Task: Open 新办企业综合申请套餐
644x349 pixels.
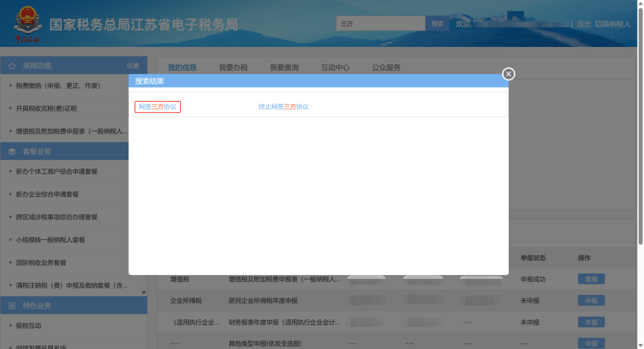Action: click(47, 194)
